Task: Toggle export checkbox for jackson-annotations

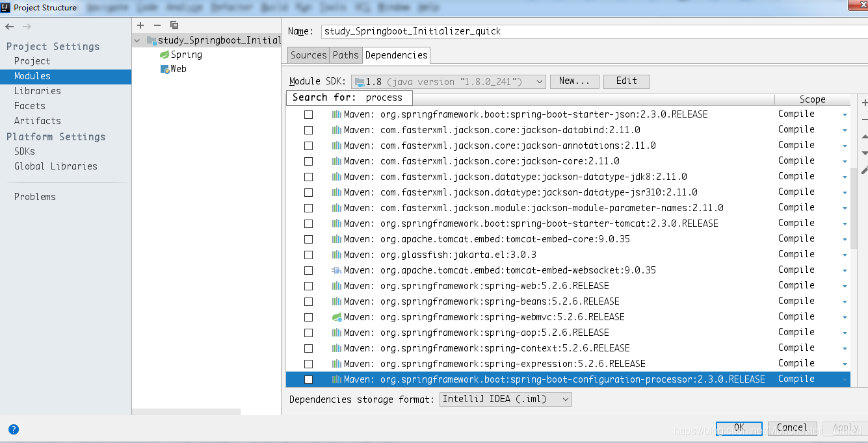Action: (309, 146)
